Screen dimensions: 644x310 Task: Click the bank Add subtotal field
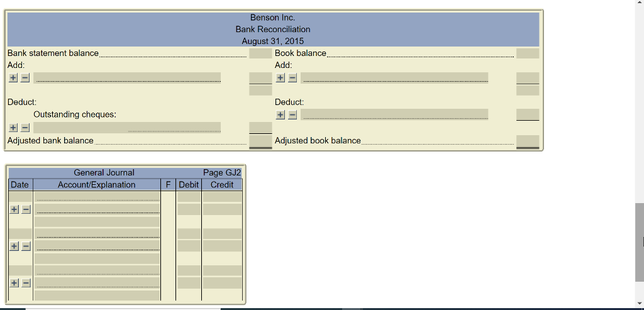pyautogui.click(x=260, y=91)
